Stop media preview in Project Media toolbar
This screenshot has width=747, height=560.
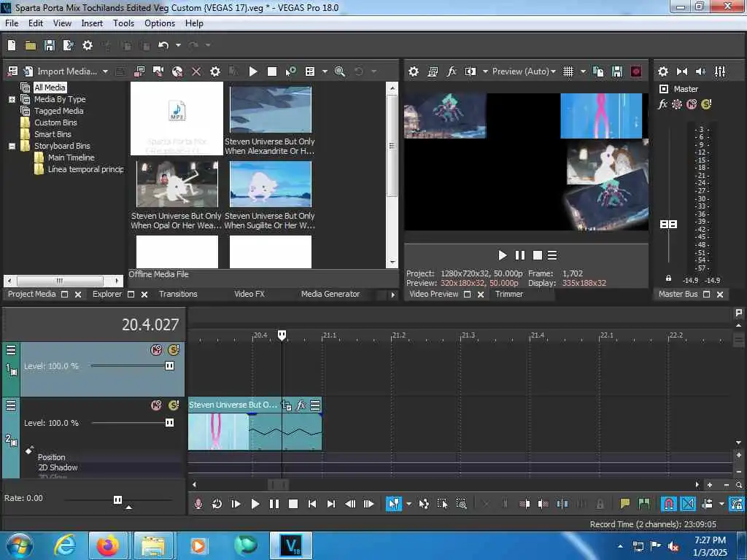272,71
